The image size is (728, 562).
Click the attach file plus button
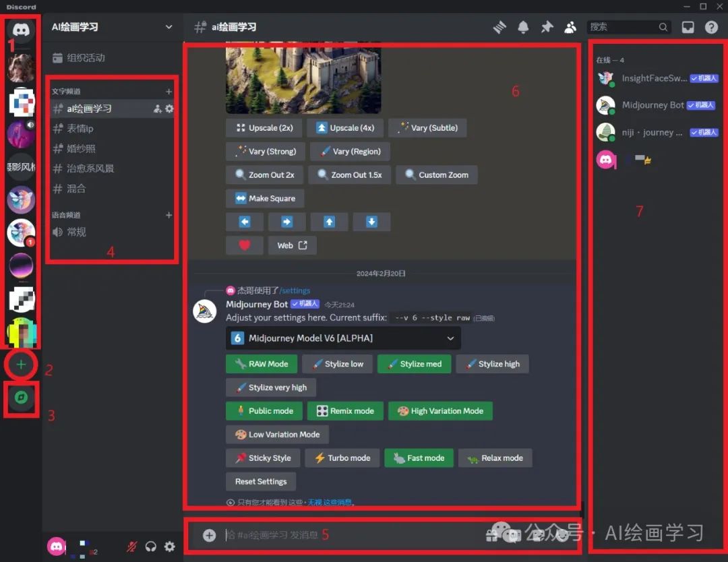click(x=210, y=535)
